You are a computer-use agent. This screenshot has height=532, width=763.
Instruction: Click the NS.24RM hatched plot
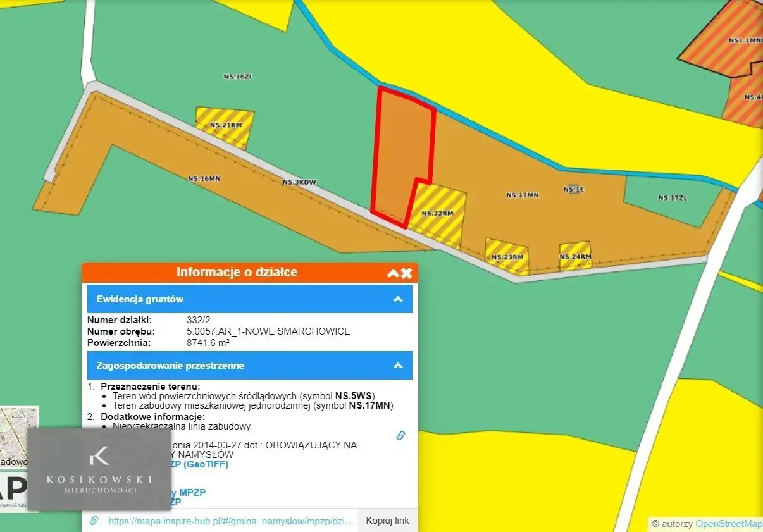tap(575, 256)
